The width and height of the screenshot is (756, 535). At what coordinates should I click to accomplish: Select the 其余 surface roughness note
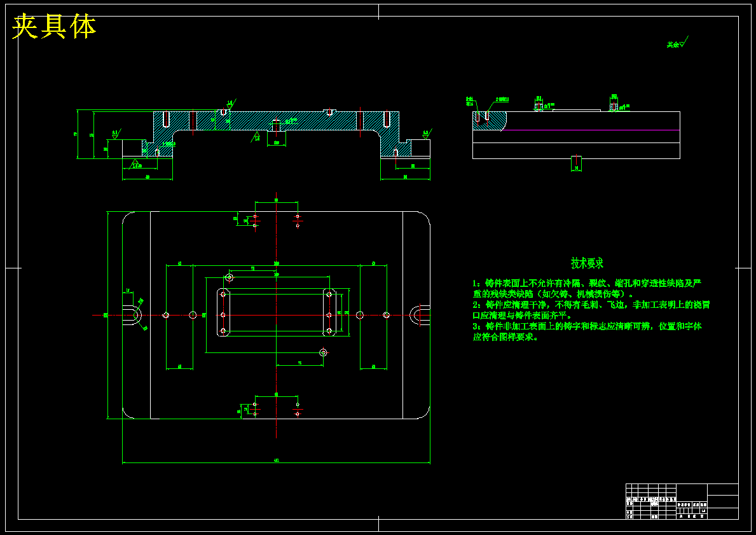pos(678,43)
